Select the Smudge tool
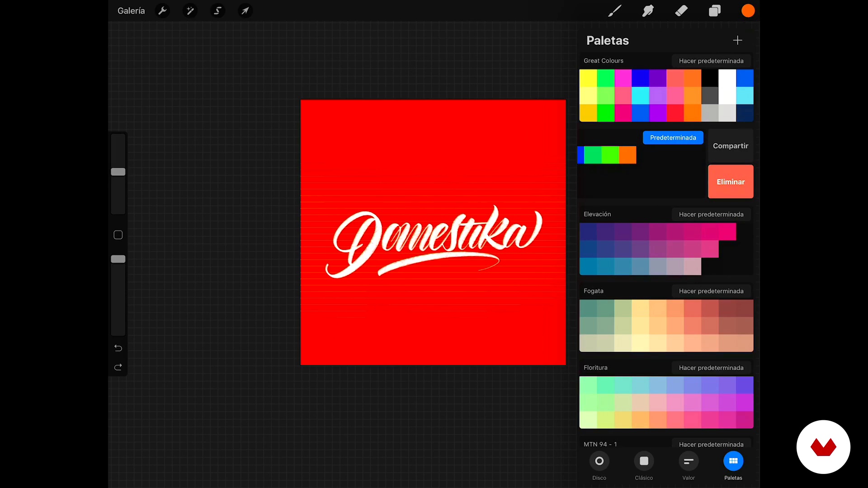The width and height of the screenshot is (868, 488). [648, 11]
